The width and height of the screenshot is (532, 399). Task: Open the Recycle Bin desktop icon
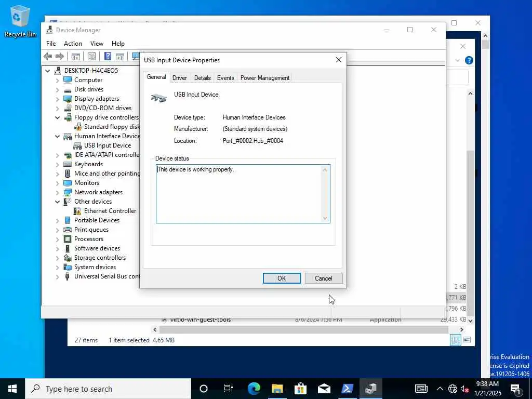[x=20, y=21]
